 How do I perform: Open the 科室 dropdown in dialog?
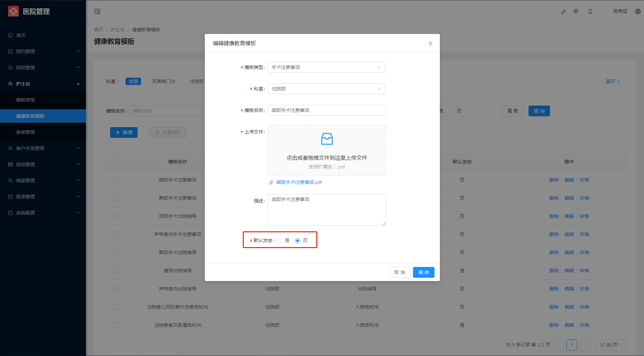tap(326, 89)
